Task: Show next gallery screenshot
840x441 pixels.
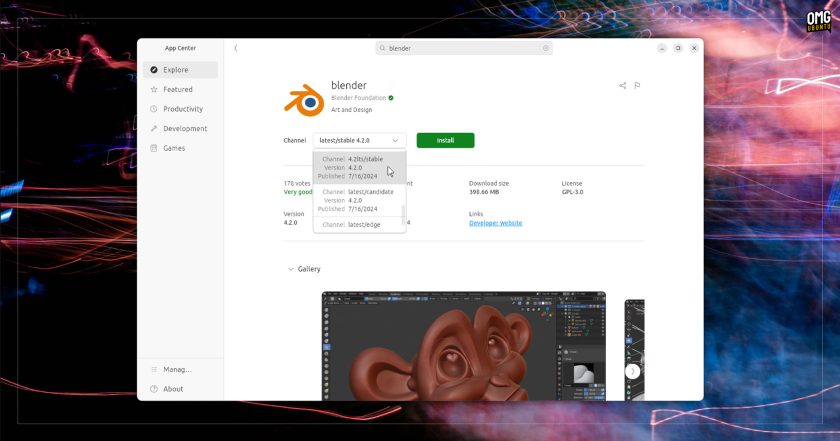Action: coord(633,371)
